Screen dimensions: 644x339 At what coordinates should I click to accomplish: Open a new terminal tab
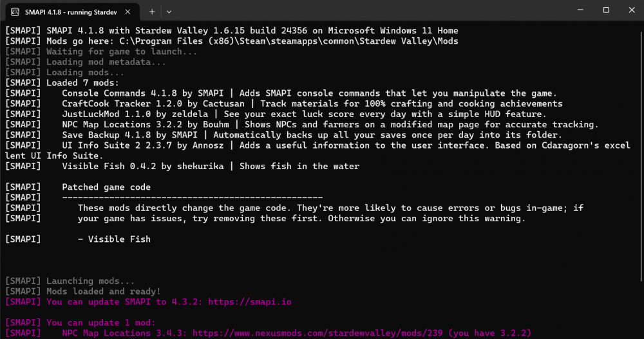153,12
